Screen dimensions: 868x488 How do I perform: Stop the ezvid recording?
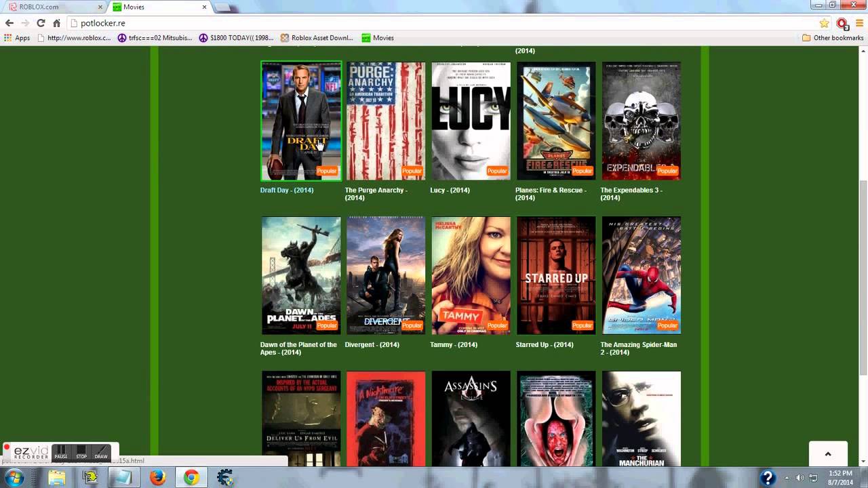point(81,452)
